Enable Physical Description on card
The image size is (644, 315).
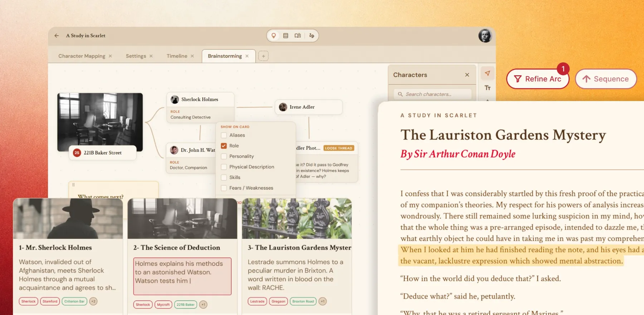[x=224, y=167]
